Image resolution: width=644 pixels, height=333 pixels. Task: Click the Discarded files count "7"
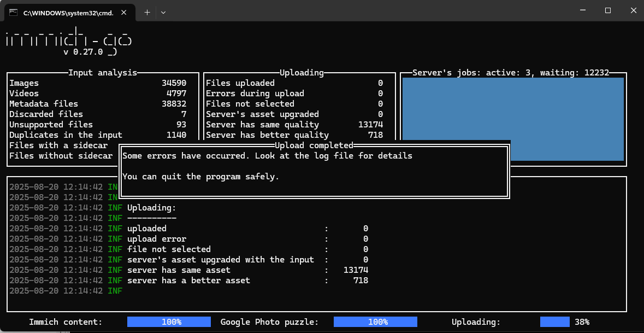[184, 114]
